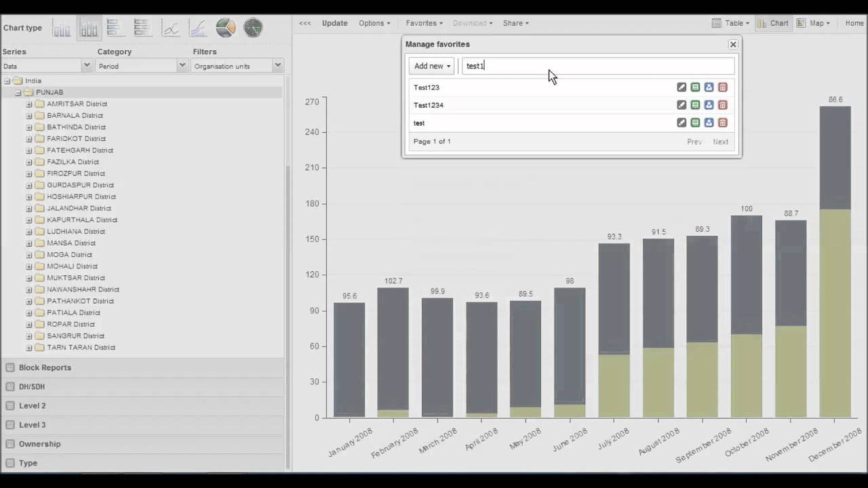This screenshot has width=868, height=488.
Task: Choose the stacked bar chart type
Action: [143, 28]
